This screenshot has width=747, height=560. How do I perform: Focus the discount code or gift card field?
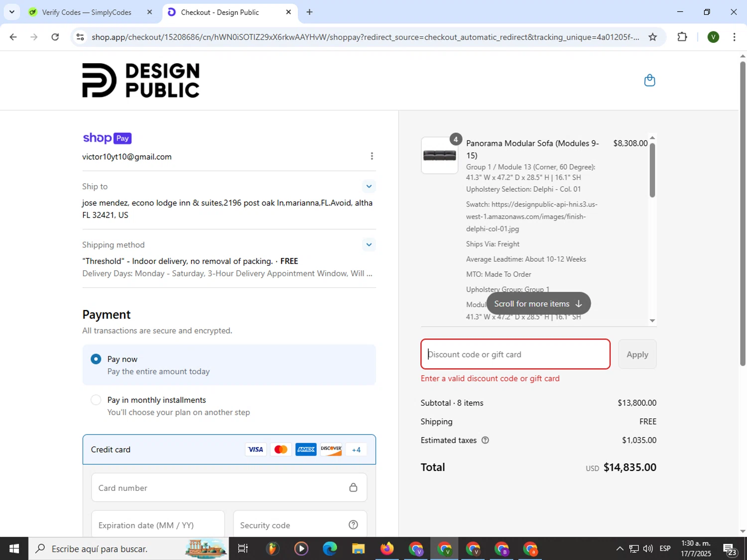[x=515, y=354]
